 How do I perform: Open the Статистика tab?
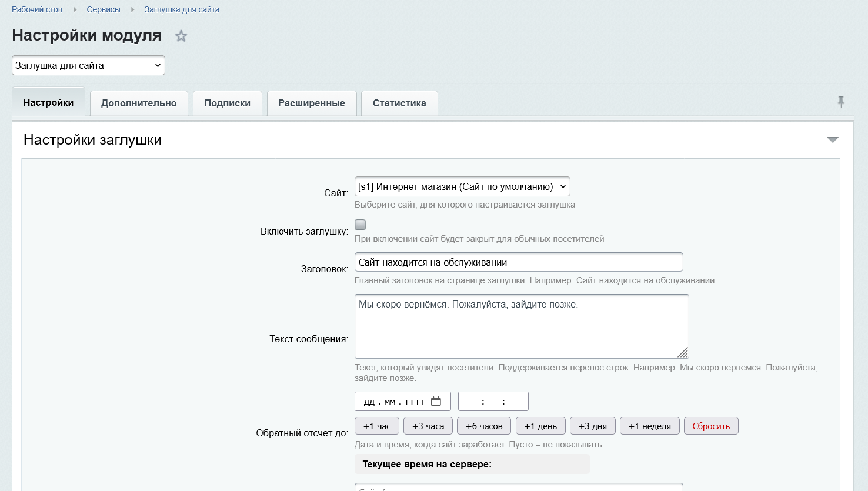pos(399,103)
